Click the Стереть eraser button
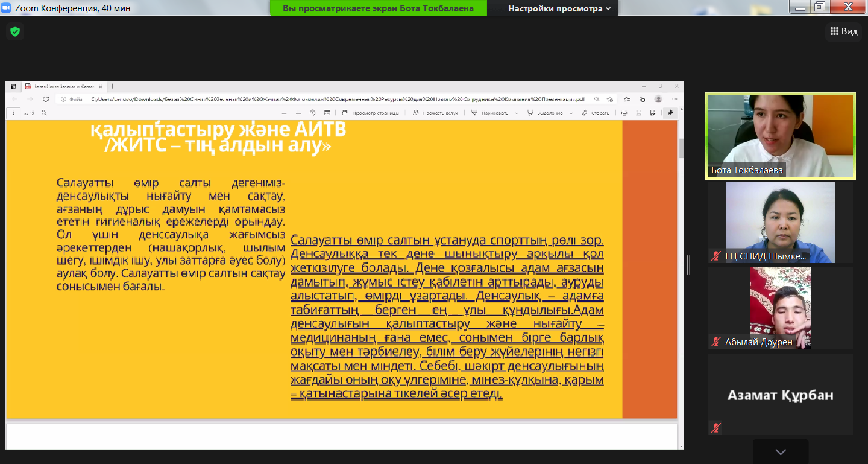The height and width of the screenshot is (464, 868). (596, 113)
